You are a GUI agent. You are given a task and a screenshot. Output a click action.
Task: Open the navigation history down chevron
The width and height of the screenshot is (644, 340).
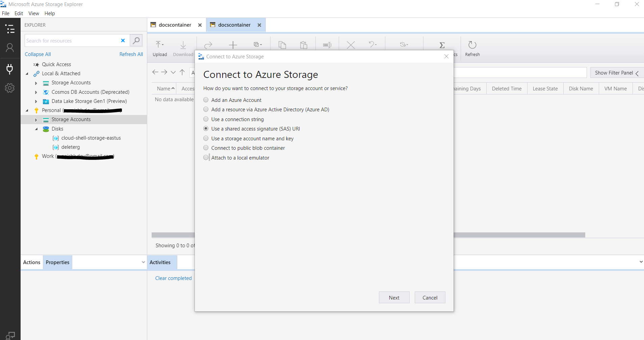point(173,72)
